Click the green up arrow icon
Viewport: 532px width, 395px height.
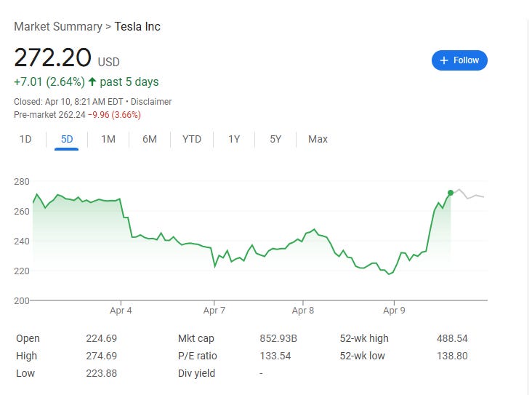pyautogui.click(x=92, y=81)
